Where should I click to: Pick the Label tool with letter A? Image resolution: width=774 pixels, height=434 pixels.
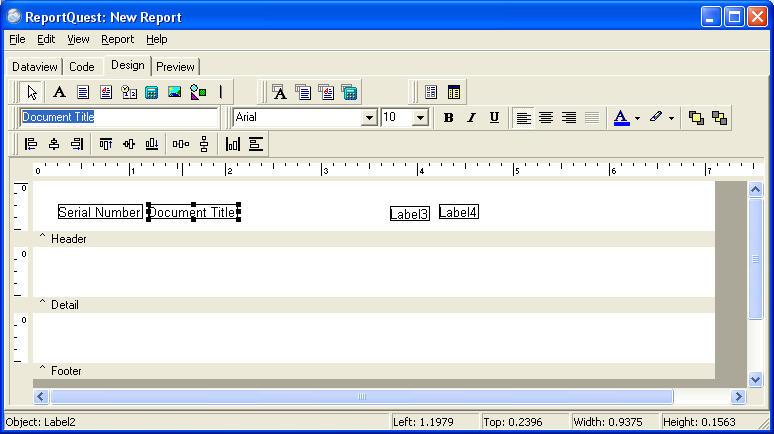pyautogui.click(x=59, y=92)
